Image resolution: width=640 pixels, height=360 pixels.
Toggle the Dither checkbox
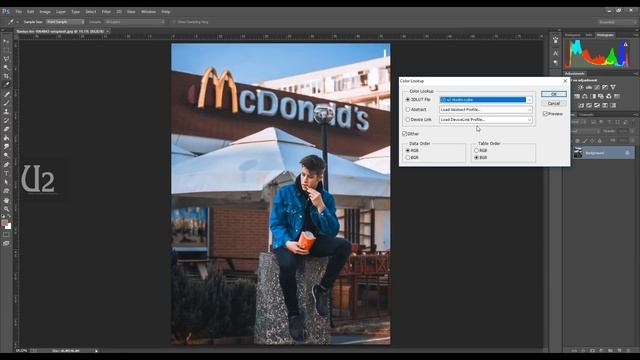click(404, 133)
